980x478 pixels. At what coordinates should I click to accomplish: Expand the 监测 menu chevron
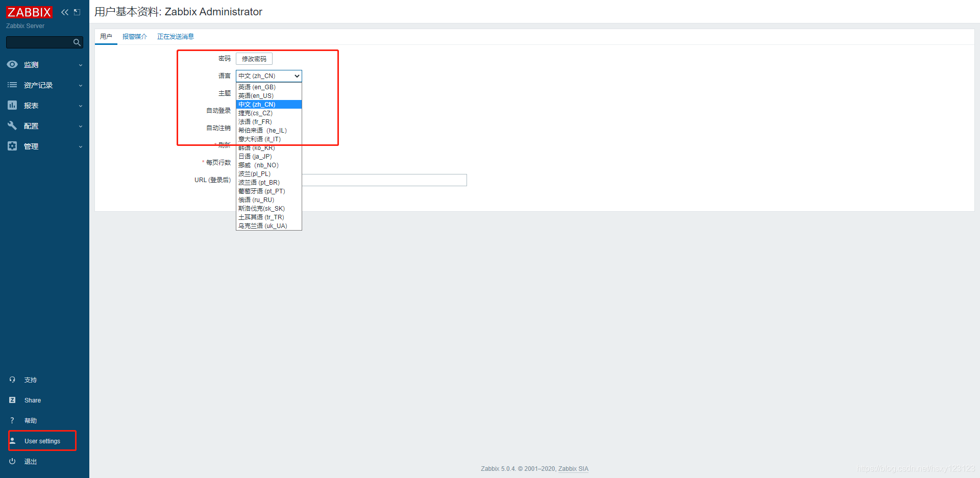[81, 65]
